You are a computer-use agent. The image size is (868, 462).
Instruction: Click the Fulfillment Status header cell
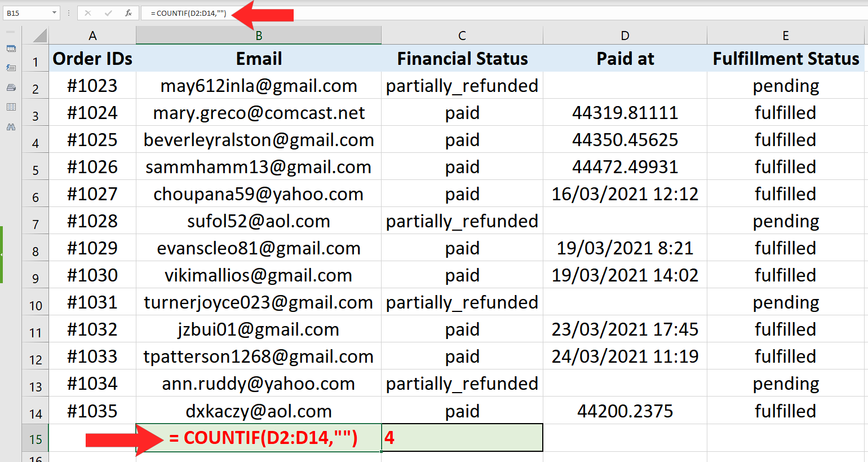(785, 59)
